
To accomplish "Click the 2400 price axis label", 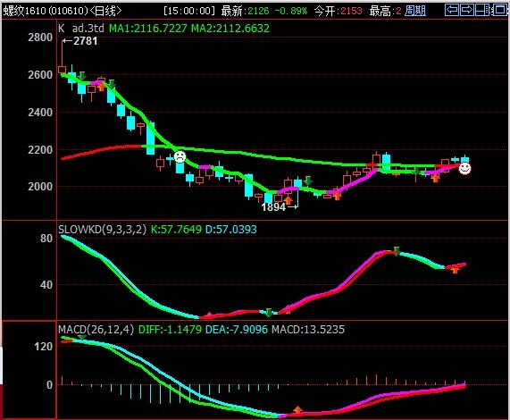I will (x=40, y=113).
